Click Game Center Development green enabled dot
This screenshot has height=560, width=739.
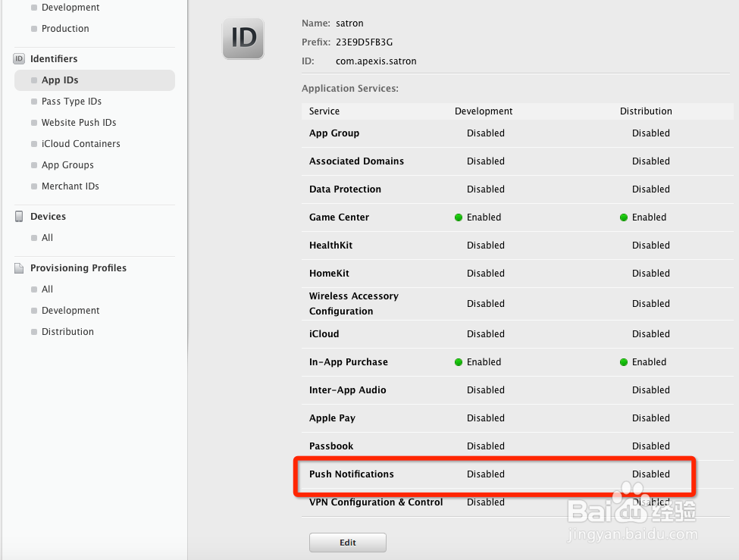click(x=459, y=217)
